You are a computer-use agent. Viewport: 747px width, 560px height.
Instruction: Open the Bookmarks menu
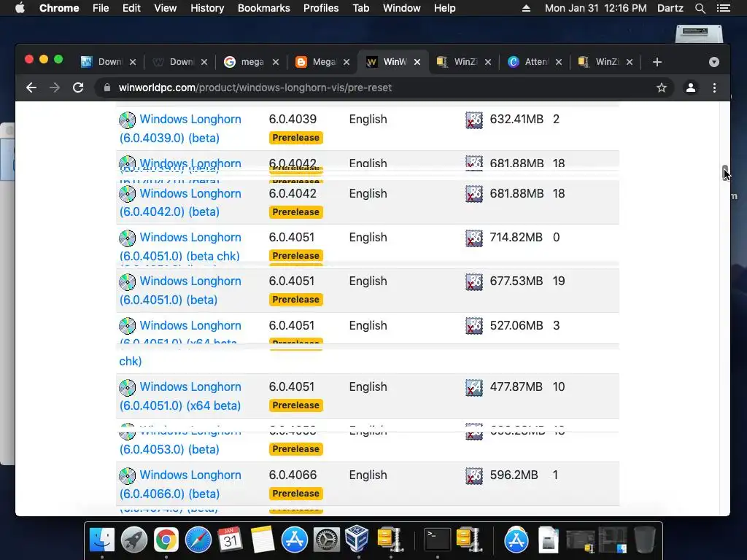264,8
